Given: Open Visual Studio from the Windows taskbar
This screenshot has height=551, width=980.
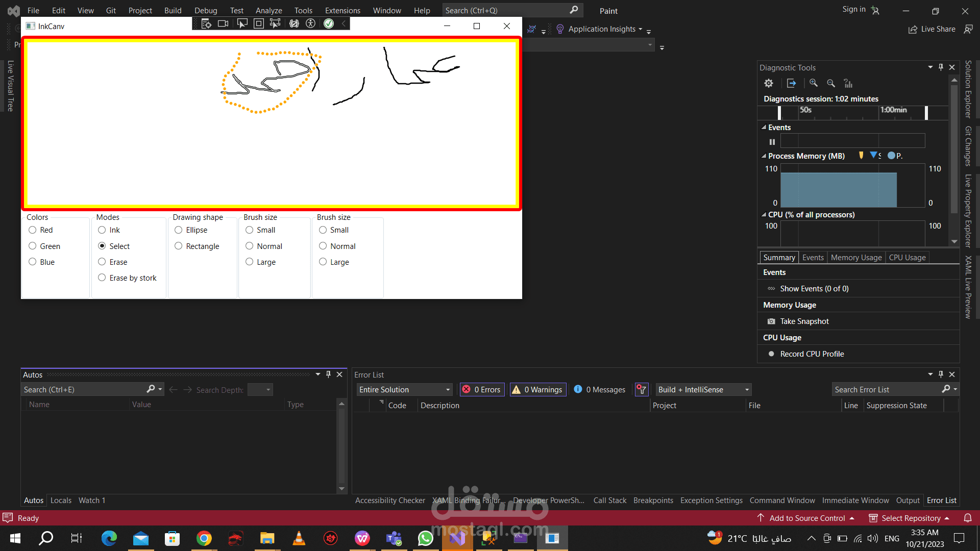Looking at the screenshot, I should (457, 538).
